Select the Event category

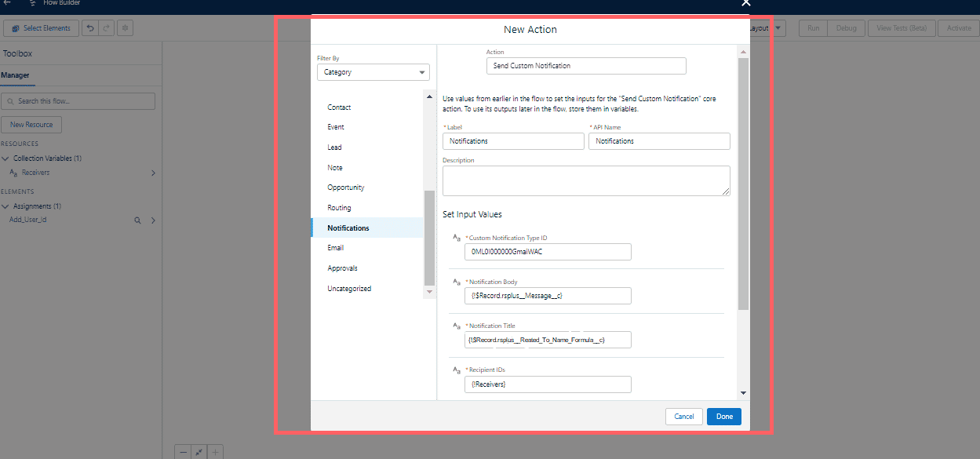pyautogui.click(x=367, y=127)
